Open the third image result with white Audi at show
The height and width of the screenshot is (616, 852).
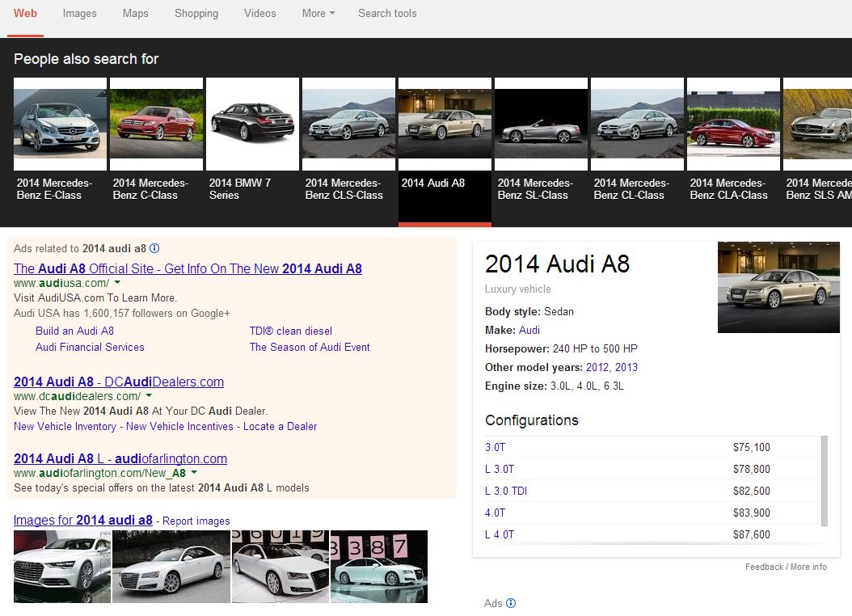tap(280, 567)
